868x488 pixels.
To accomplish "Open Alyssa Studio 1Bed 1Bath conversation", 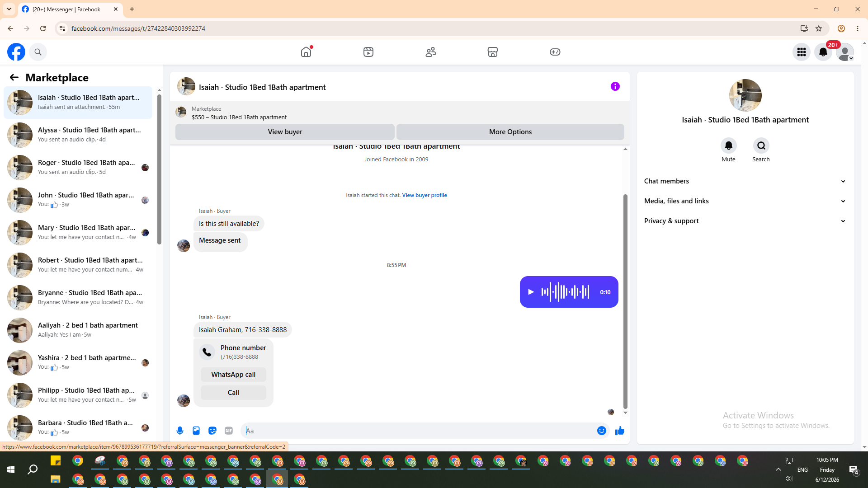I will [x=78, y=135].
